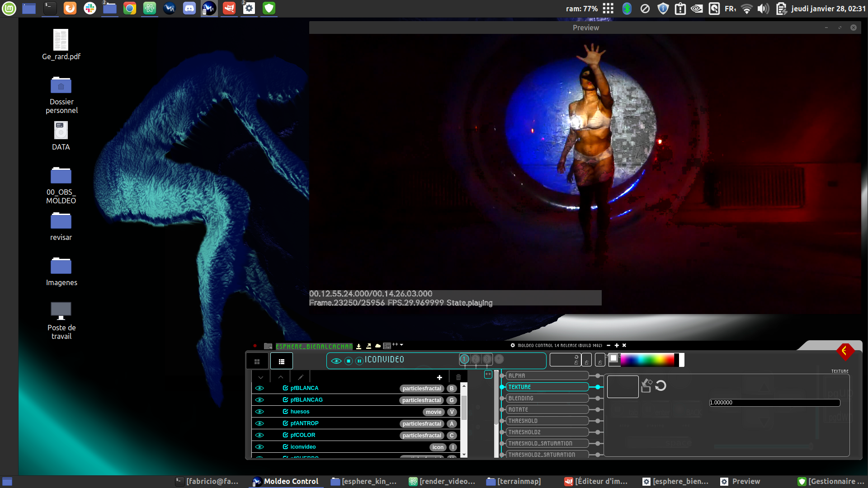This screenshot has height=488, width=868.
Task: Select the BLENDING parameter
Action: tap(546, 398)
